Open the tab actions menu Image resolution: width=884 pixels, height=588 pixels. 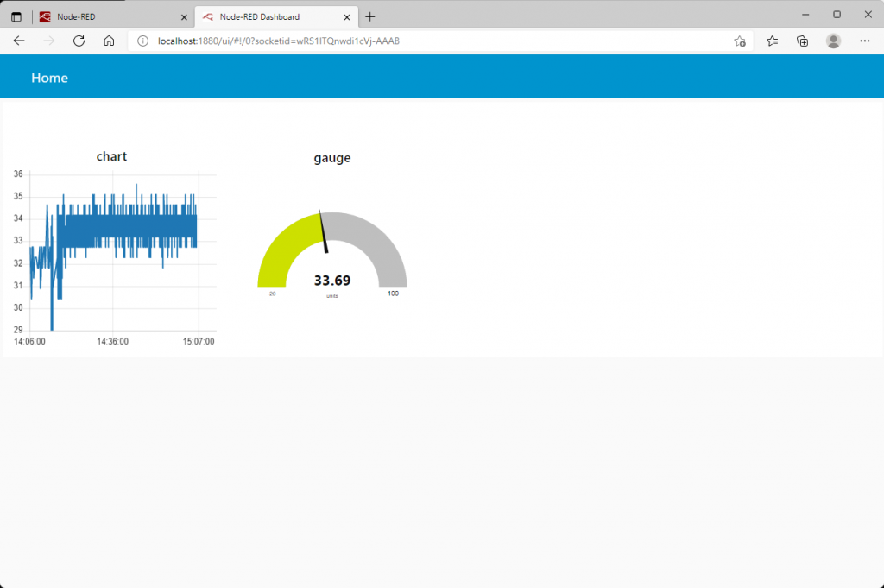click(16, 17)
